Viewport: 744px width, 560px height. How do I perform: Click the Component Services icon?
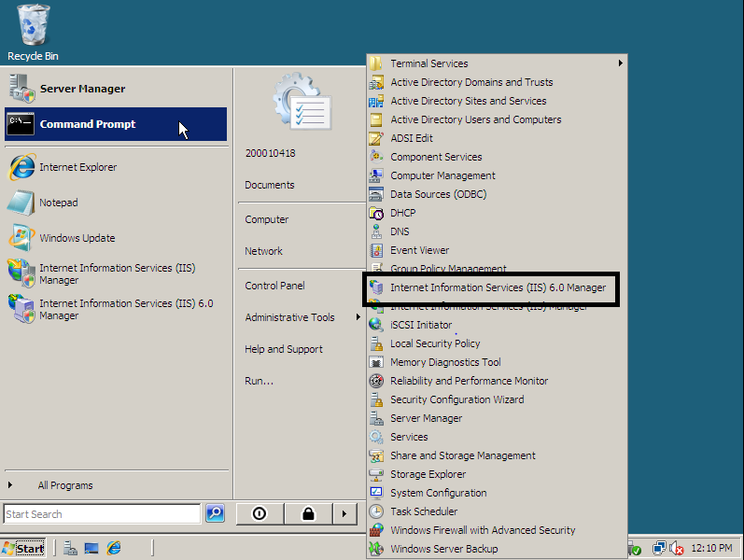376,157
